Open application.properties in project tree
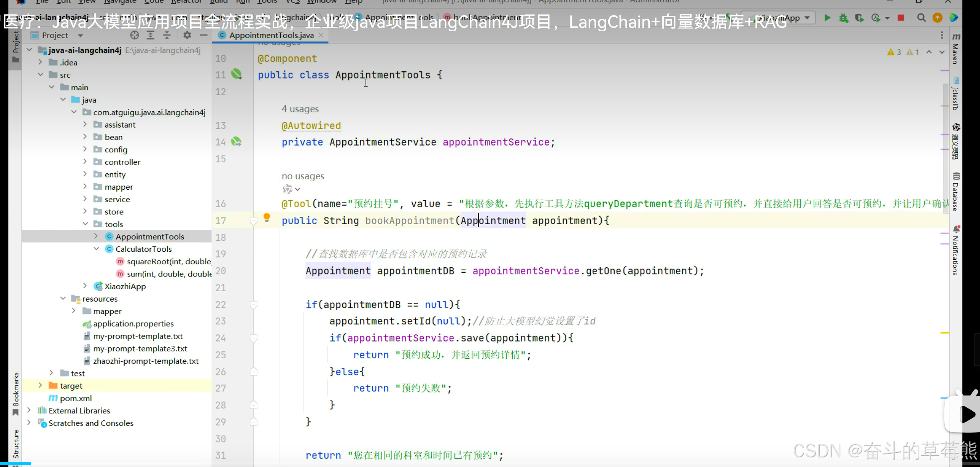 133,324
